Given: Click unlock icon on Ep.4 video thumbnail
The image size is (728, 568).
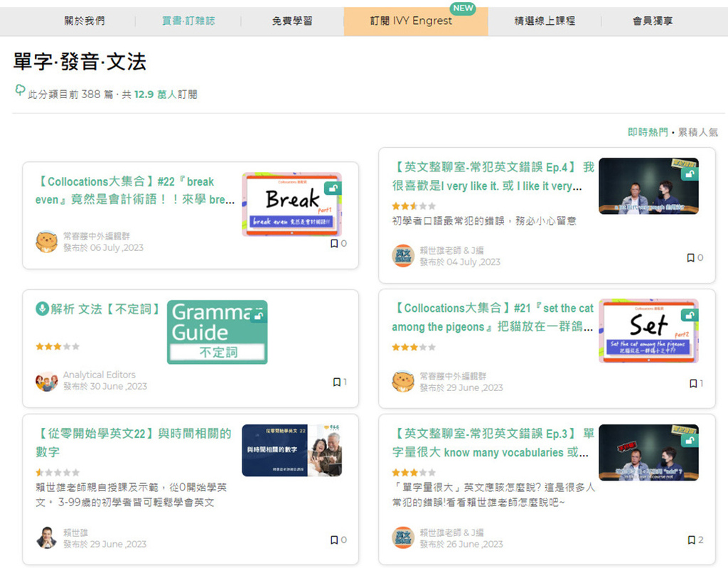Looking at the screenshot, I should (690, 174).
